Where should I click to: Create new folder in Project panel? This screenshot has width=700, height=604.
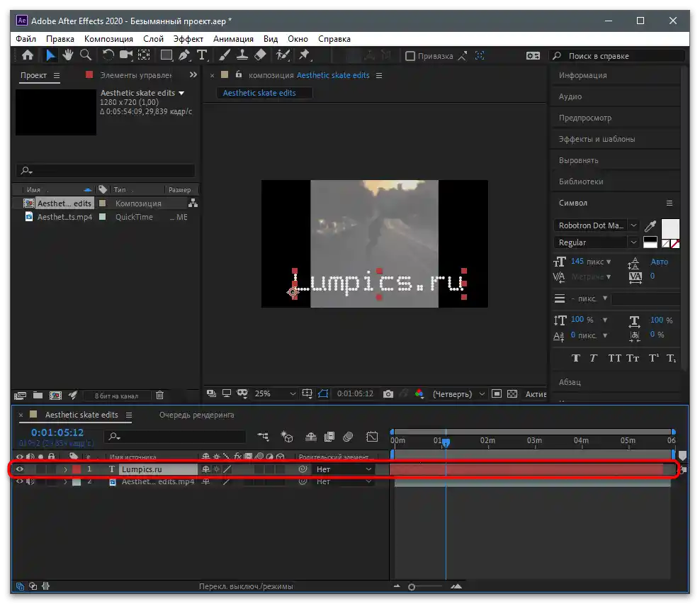click(38, 396)
